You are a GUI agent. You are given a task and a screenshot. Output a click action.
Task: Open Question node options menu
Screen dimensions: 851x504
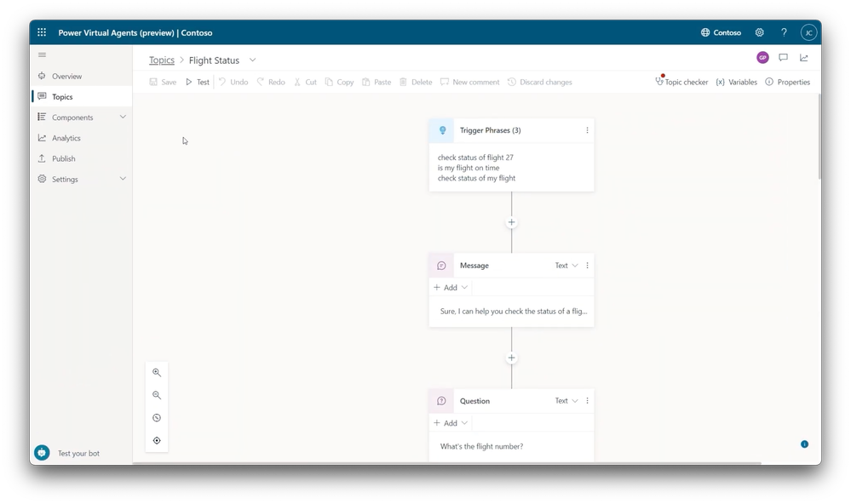click(x=587, y=401)
